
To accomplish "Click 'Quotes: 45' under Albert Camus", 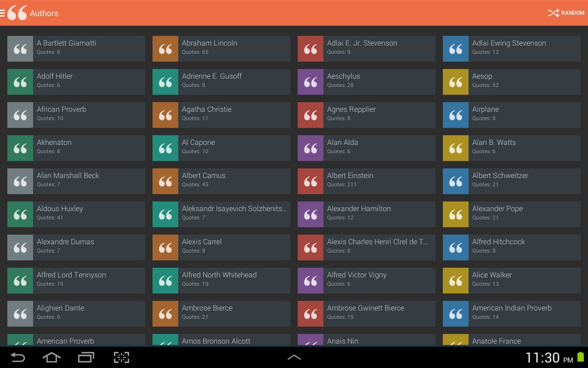I will pyautogui.click(x=195, y=184).
